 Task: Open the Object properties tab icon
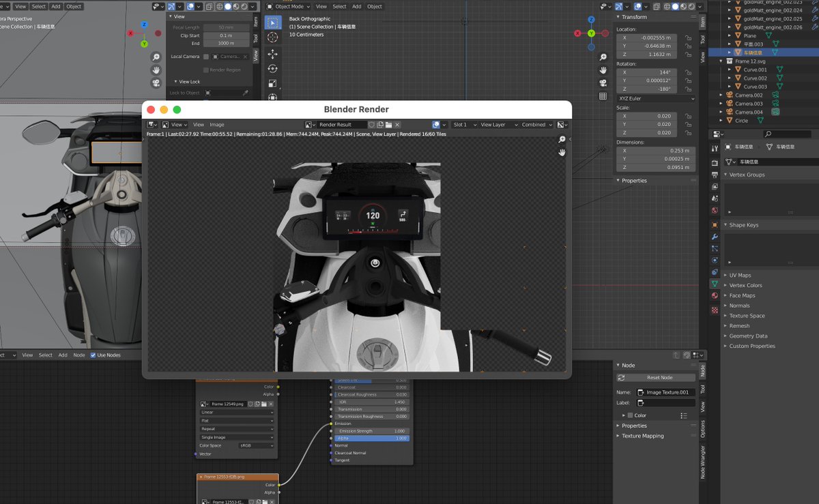715,224
